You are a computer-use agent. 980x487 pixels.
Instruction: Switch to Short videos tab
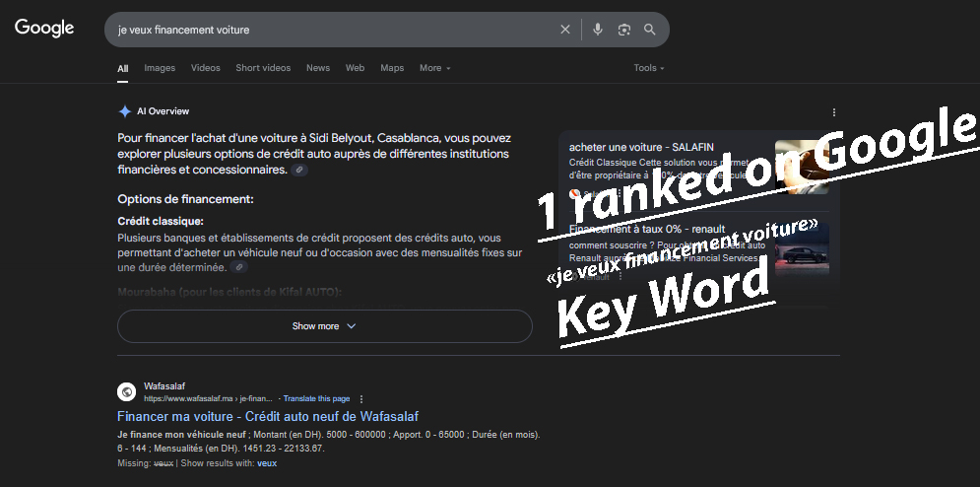(263, 68)
